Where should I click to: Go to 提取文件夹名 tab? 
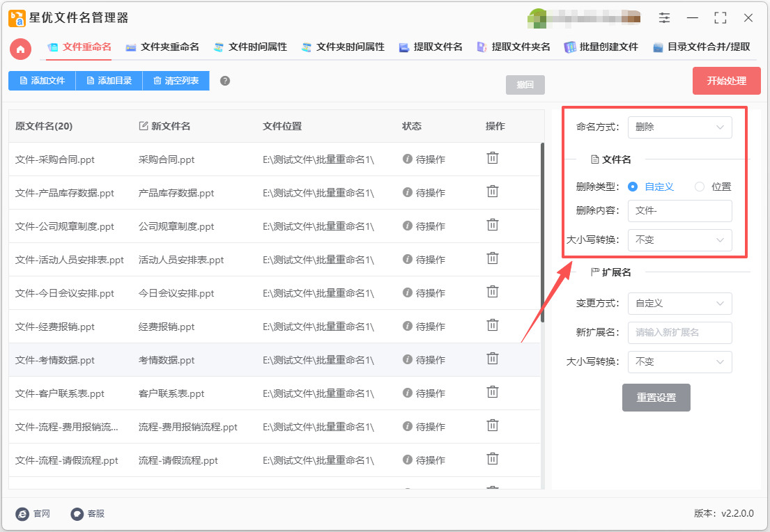click(x=514, y=47)
